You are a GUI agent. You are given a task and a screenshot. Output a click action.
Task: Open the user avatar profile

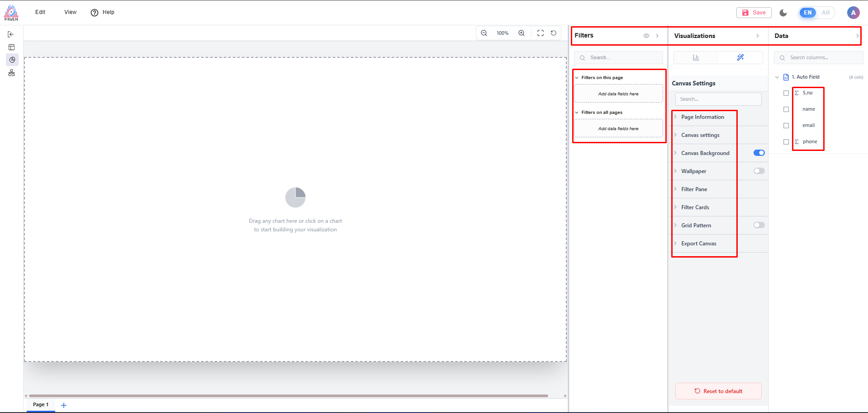point(853,13)
